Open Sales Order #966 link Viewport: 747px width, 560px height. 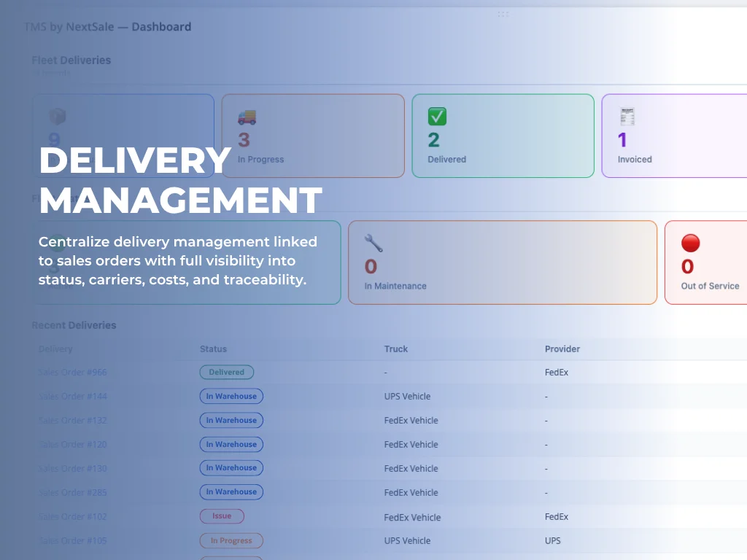tap(72, 373)
